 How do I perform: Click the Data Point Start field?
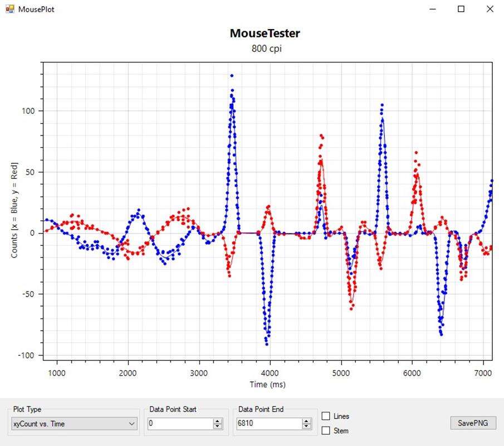coord(179,424)
